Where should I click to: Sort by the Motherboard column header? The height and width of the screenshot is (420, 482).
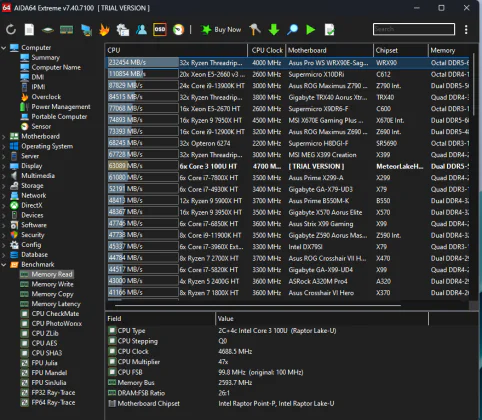pyautogui.click(x=329, y=50)
